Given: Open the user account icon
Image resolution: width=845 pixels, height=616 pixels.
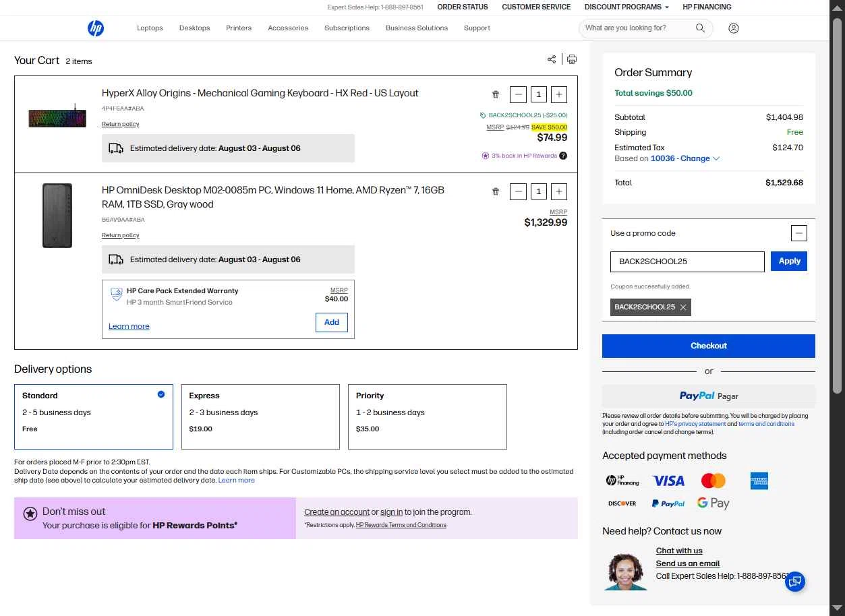Looking at the screenshot, I should coord(734,28).
